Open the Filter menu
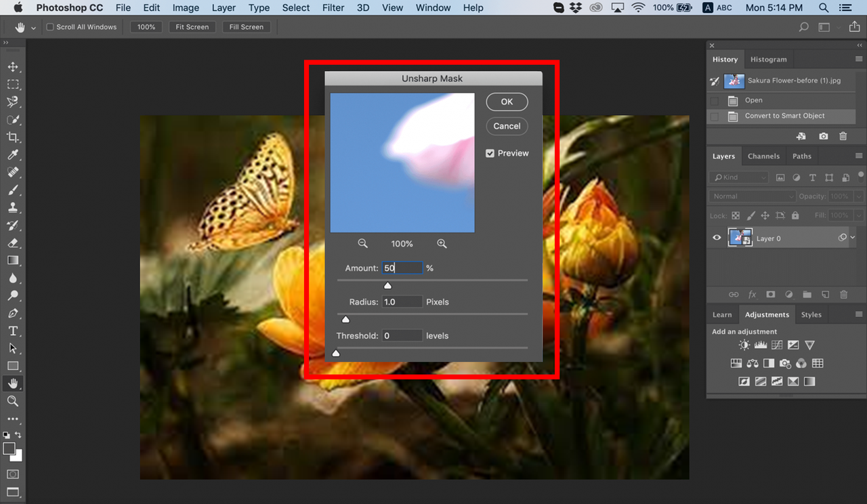Image resolution: width=867 pixels, height=504 pixels. 333,7
